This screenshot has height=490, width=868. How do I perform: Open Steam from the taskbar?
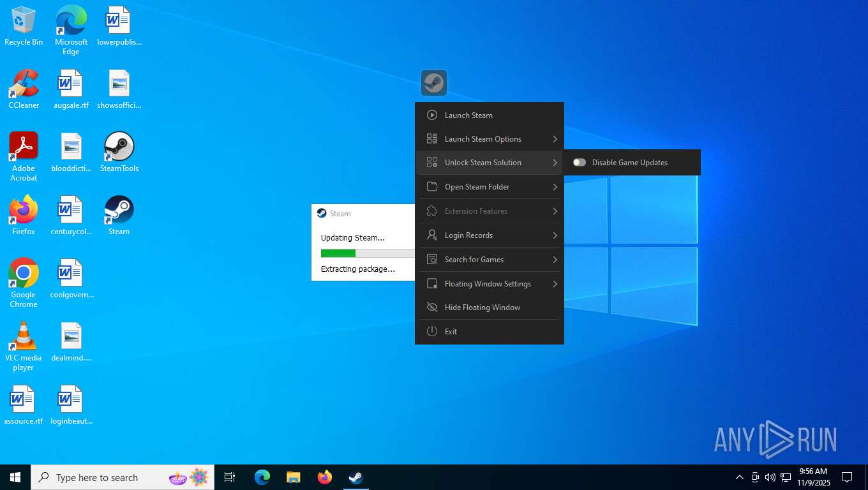[355, 477]
